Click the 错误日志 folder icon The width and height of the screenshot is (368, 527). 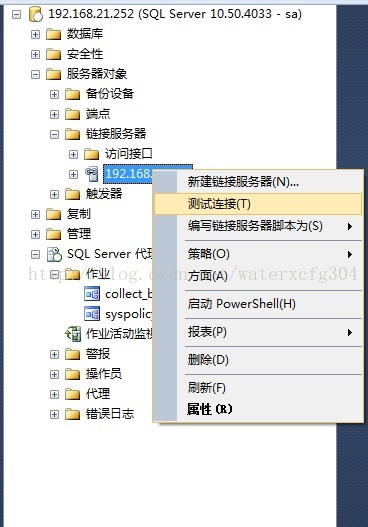tap(72, 414)
